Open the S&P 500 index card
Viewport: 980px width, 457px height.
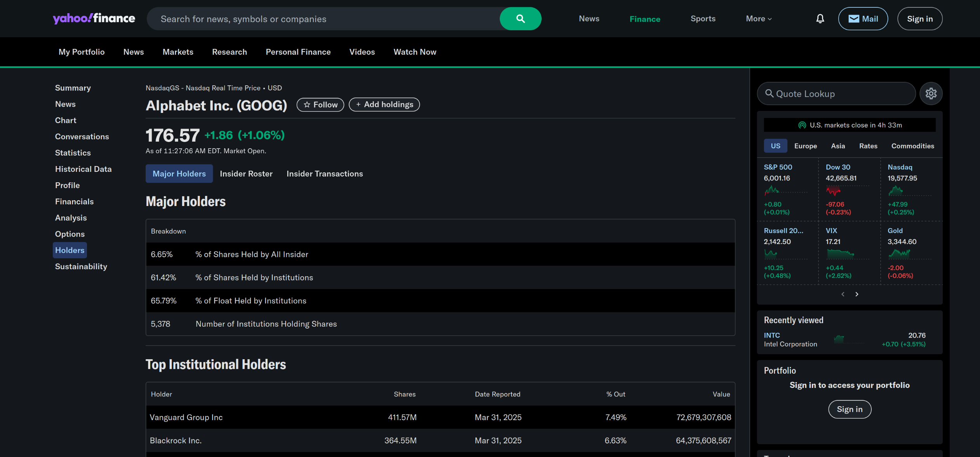point(788,189)
